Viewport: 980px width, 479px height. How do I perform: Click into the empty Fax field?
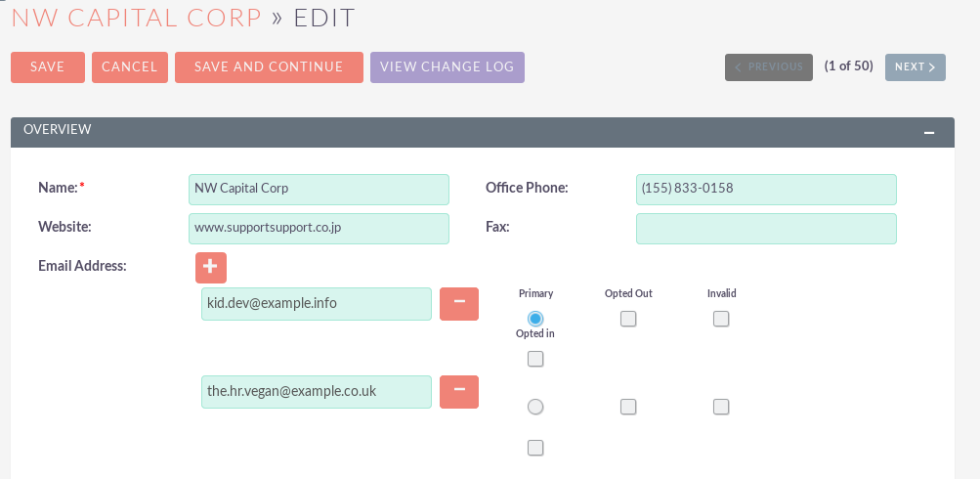(766, 229)
